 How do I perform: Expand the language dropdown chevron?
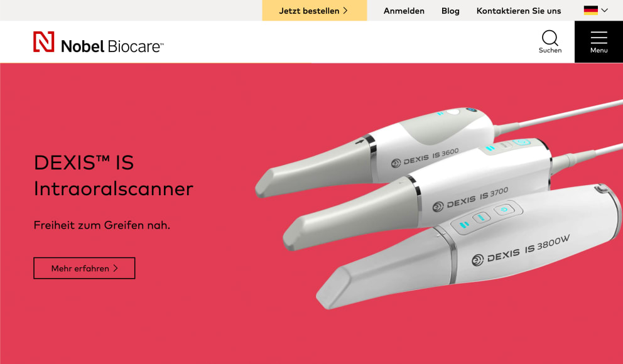(x=605, y=10)
